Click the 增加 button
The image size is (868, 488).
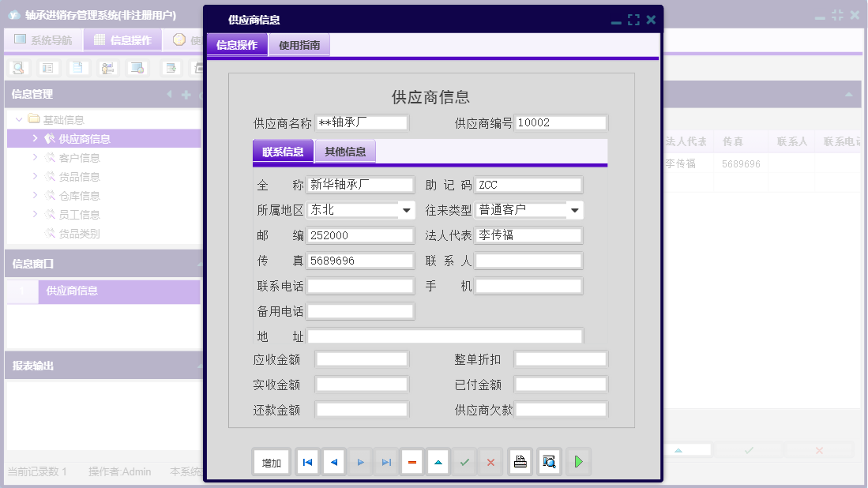271,462
